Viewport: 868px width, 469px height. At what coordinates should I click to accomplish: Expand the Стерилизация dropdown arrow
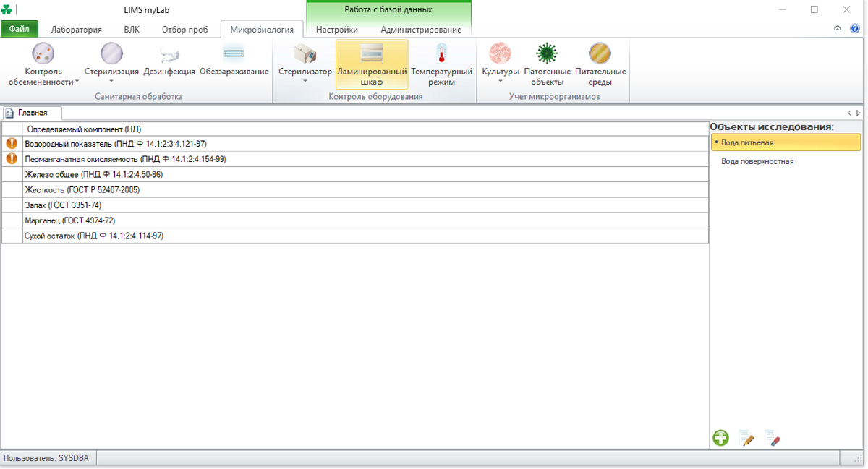111,82
